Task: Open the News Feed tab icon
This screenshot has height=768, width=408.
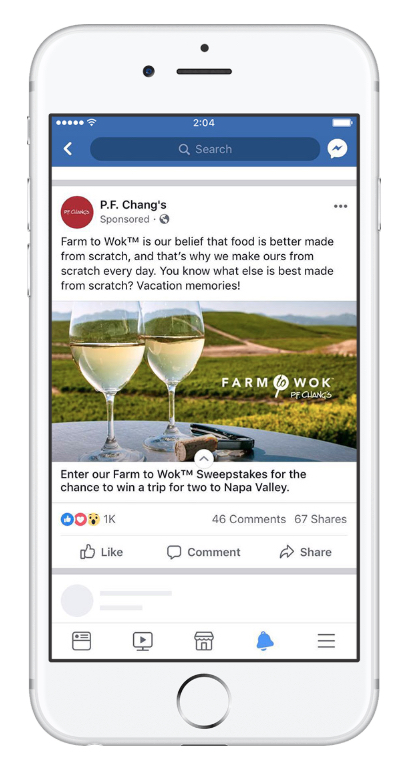Action: click(x=82, y=641)
